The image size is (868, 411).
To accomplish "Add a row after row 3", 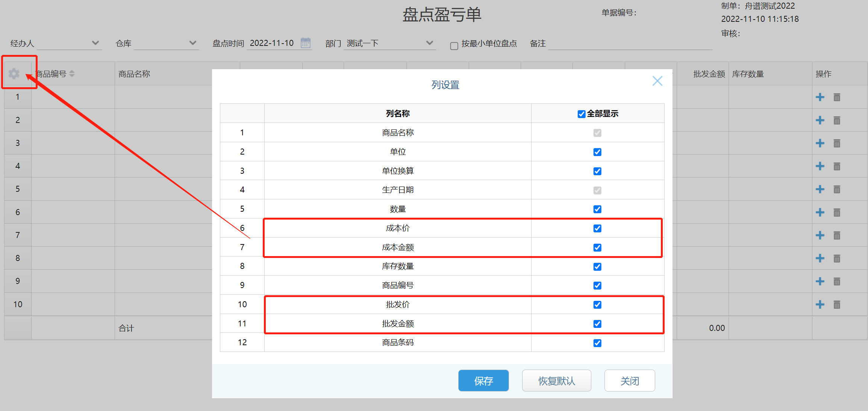I will point(820,143).
